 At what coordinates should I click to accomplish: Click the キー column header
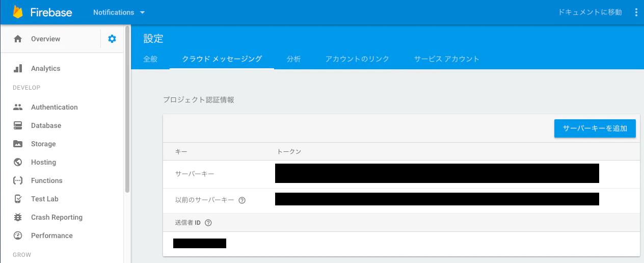click(x=181, y=152)
